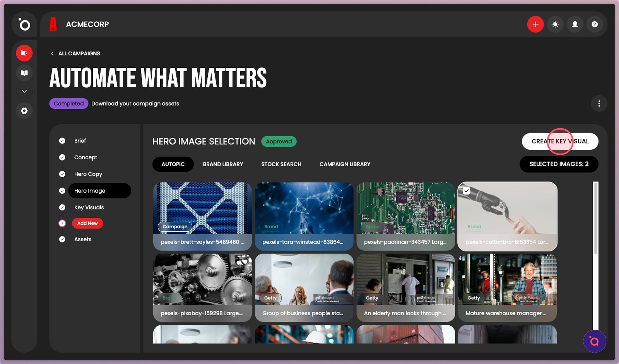Open the three-dot campaign options menu

point(599,103)
